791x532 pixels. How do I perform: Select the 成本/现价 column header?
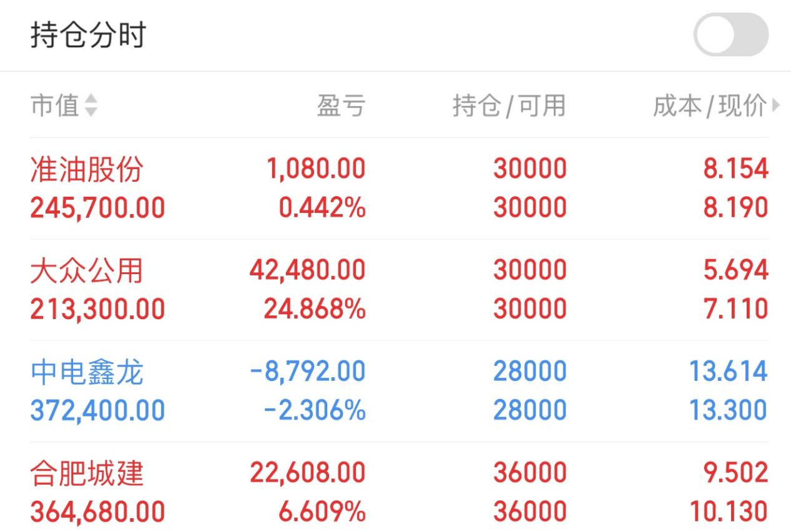click(710, 106)
